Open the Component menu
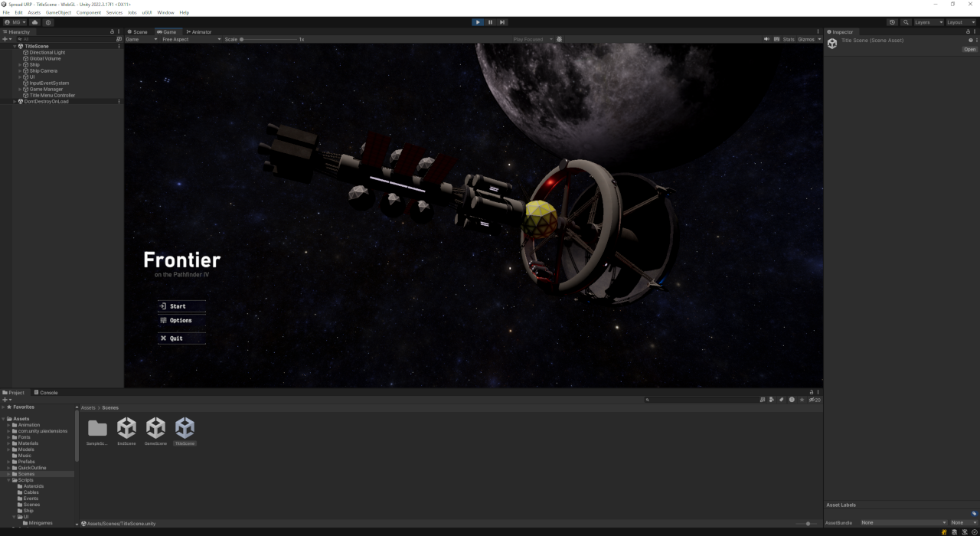This screenshot has height=536, width=980. tap(89, 12)
